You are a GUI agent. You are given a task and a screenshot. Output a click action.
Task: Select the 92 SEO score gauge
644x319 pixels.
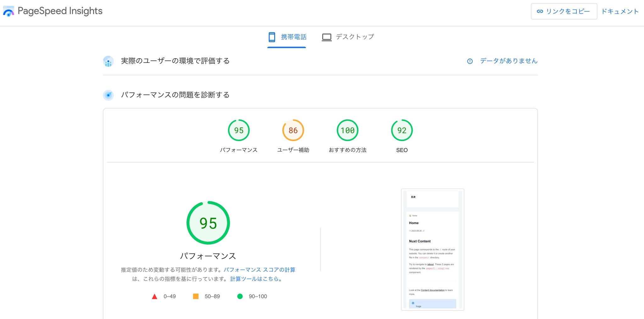click(402, 130)
